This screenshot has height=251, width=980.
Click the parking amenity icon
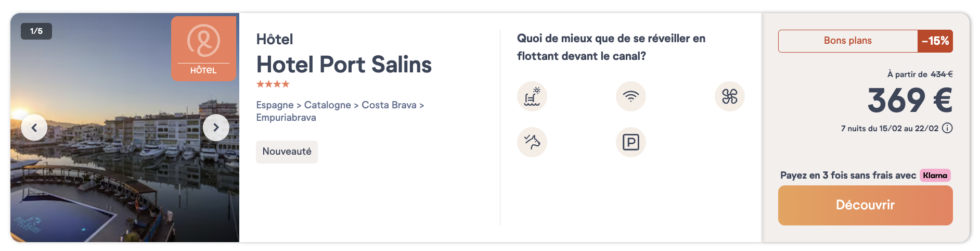(630, 142)
